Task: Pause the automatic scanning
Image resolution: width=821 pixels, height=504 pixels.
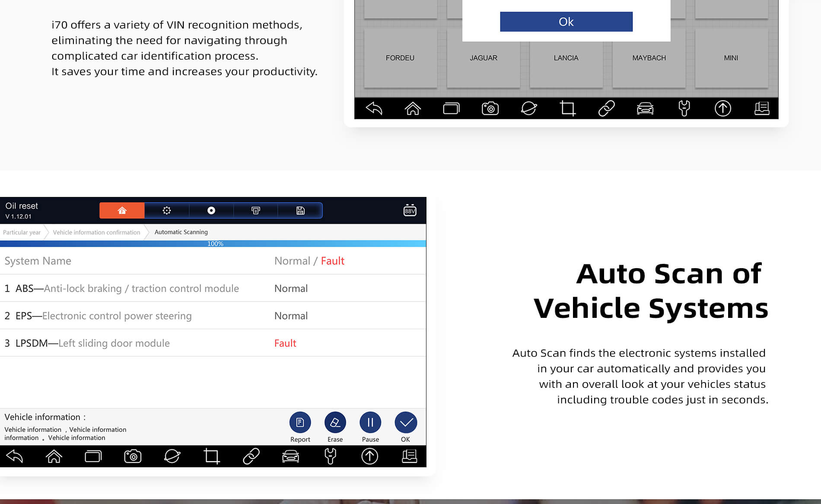Action: (x=370, y=423)
